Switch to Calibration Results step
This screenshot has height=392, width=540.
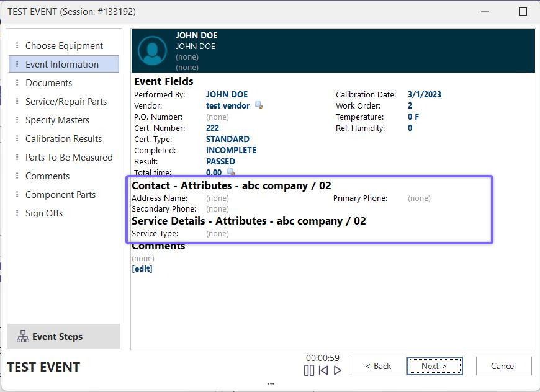point(63,139)
